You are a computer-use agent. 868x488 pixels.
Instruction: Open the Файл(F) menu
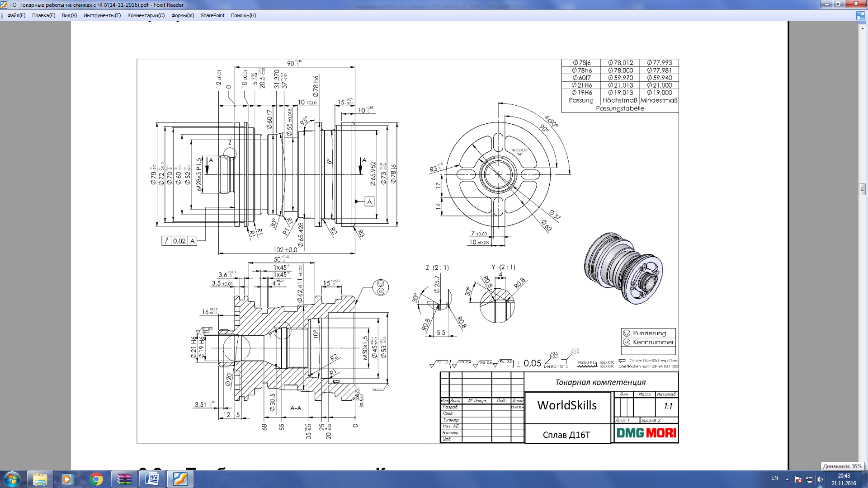click(16, 15)
